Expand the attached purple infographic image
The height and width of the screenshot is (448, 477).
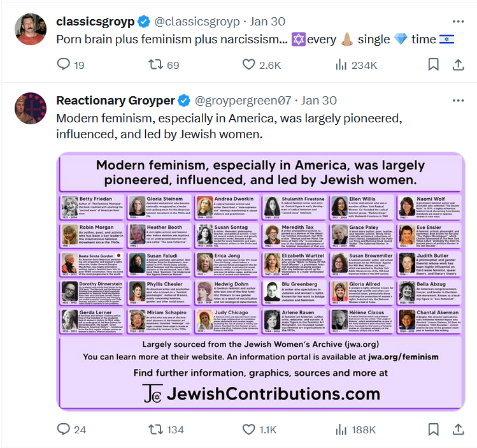(260, 282)
